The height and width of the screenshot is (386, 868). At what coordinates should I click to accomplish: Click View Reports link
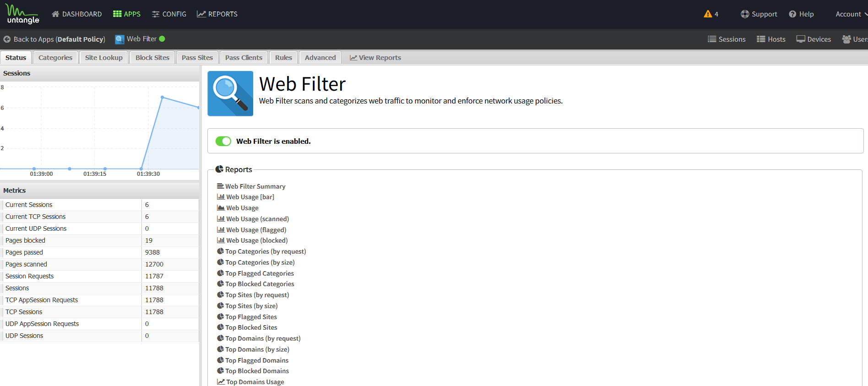coord(375,58)
